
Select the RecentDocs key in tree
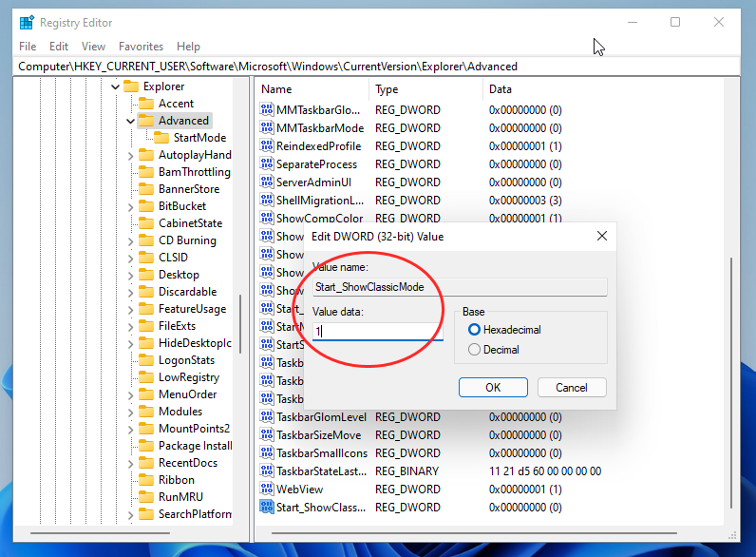188,462
